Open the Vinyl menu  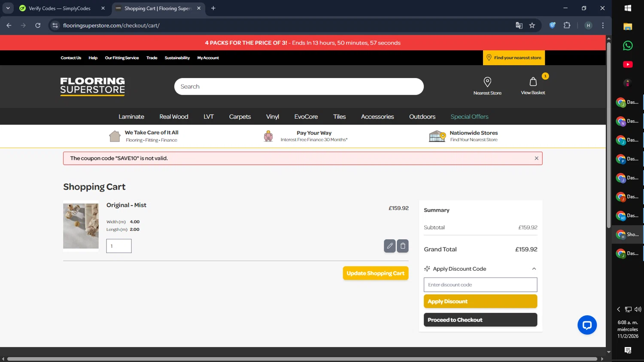[273, 117]
